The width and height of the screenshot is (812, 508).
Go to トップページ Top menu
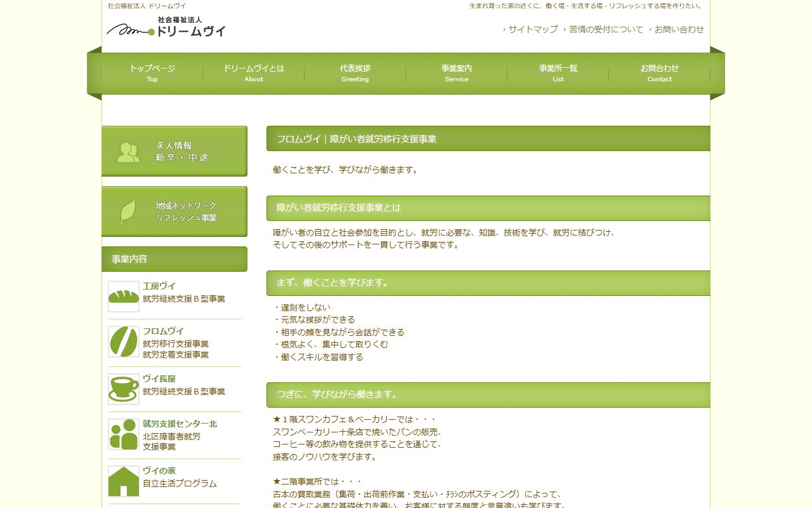(x=152, y=73)
